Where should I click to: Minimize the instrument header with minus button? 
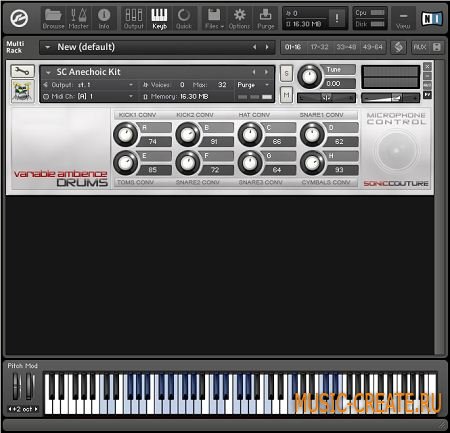point(427,76)
